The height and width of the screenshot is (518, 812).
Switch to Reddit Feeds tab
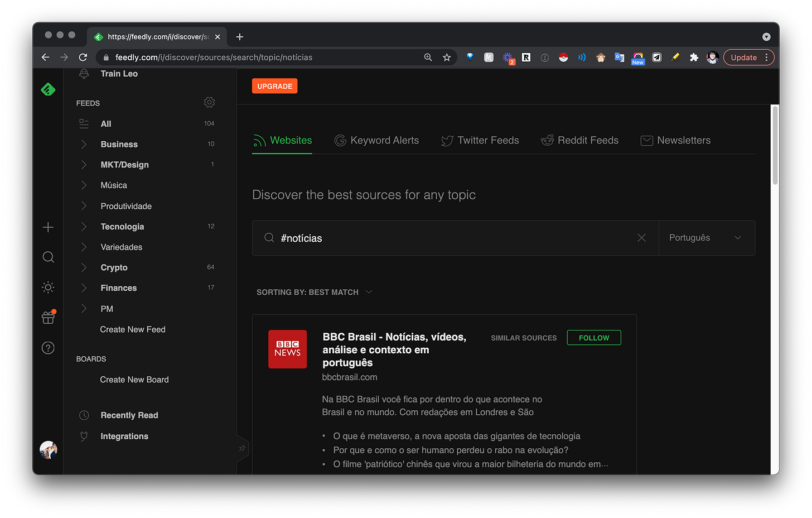click(579, 141)
